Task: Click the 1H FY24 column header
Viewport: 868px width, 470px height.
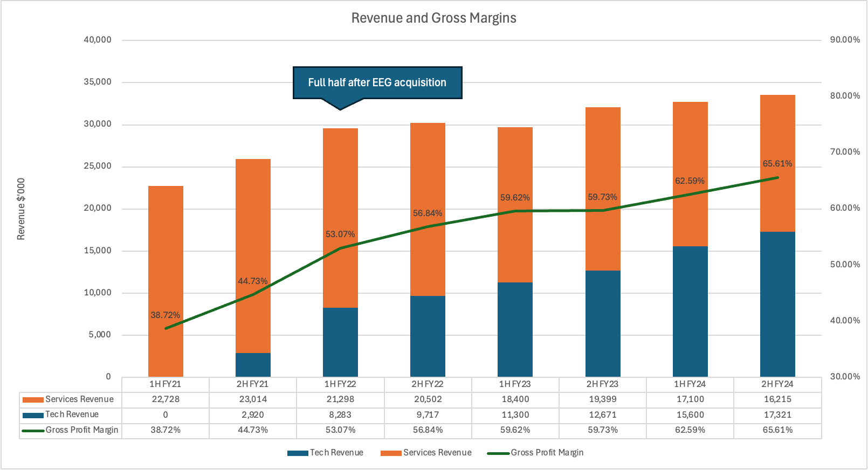Action: pyautogui.click(x=690, y=384)
